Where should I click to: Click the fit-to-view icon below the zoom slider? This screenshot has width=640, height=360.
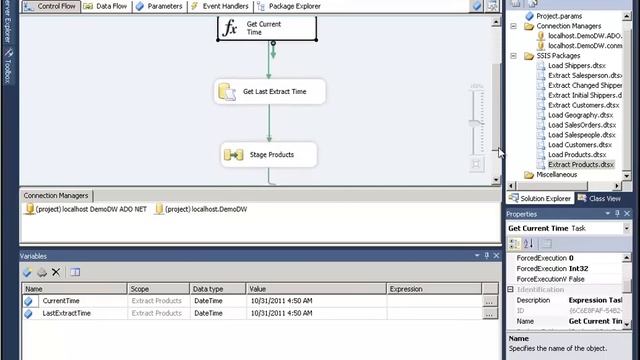pos(476,164)
